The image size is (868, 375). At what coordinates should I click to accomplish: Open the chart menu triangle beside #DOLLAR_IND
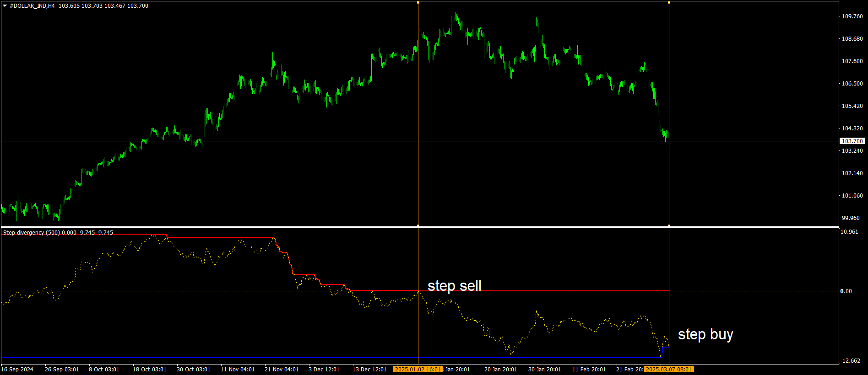(5, 6)
